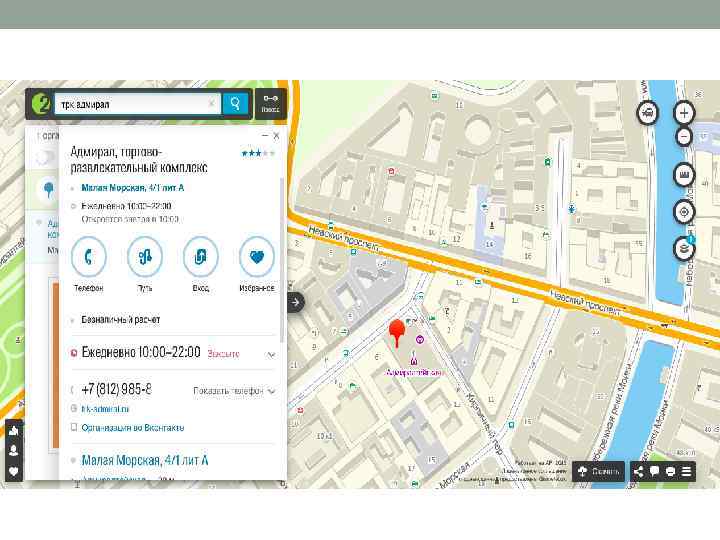720x540 pixels.
Task: Open Организация во Вконтакте link
Action: pyautogui.click(x=133, y=428)
